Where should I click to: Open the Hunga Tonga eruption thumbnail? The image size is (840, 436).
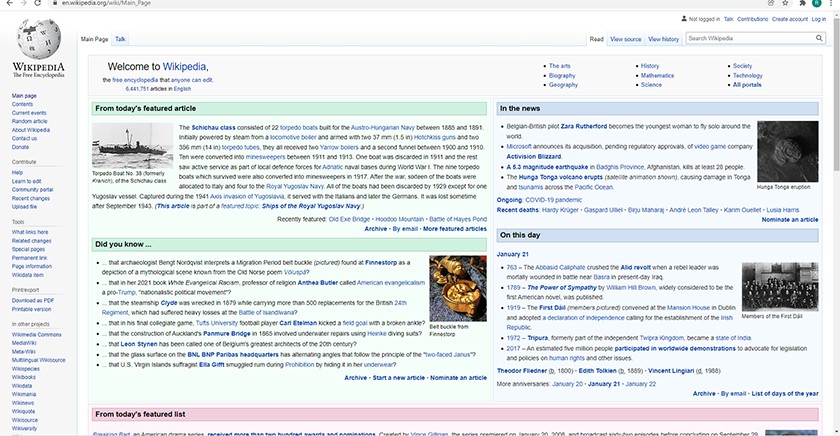[x=788, y=151]
